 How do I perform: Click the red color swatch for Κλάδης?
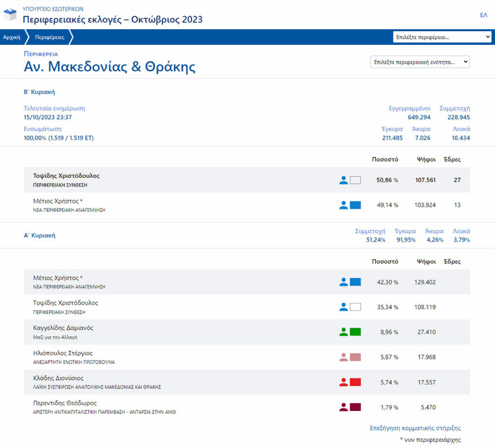point(355,383)
